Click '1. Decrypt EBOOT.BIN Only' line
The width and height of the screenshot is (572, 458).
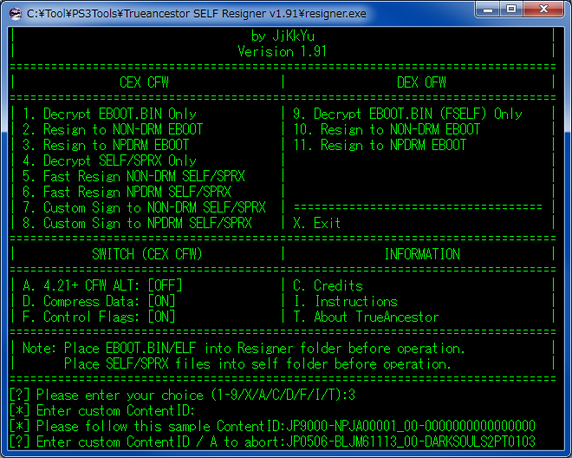click(x=109, y=114)
